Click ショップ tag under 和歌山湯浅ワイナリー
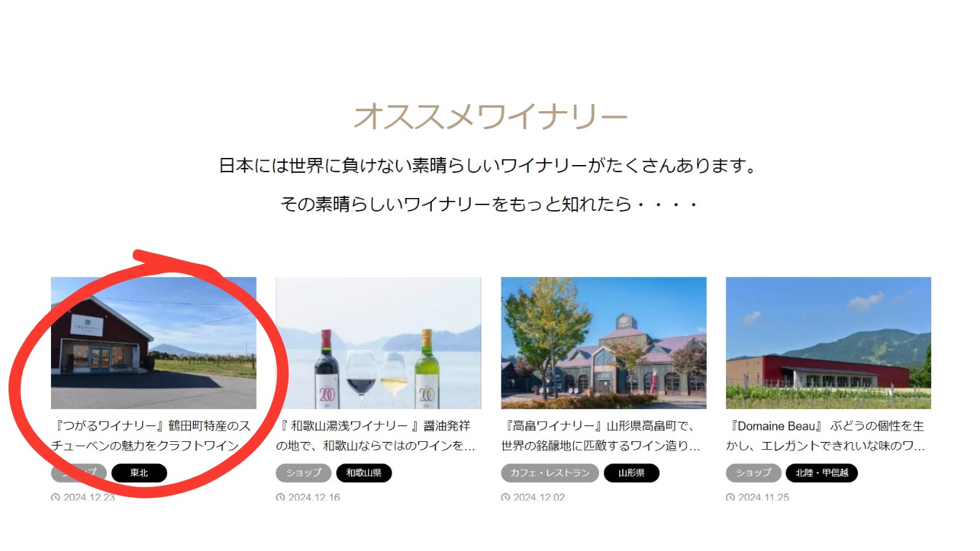 pyautogui.click(x=303, y=473)
